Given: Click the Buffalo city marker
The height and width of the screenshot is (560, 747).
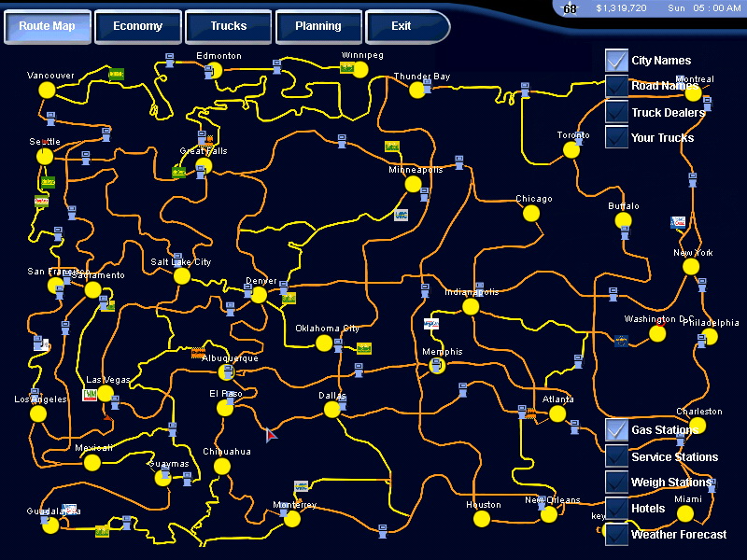Looking at the screenshot, I should 623,220.
